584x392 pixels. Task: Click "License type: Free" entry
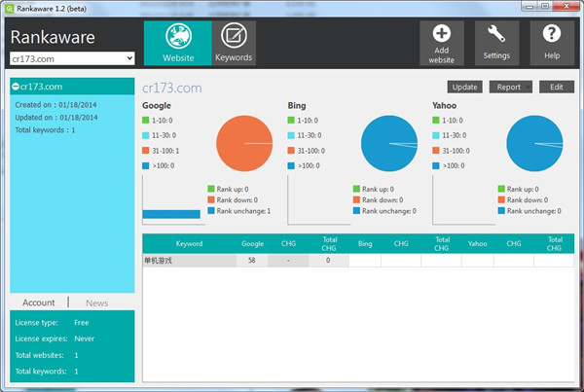tap(52, 323)
